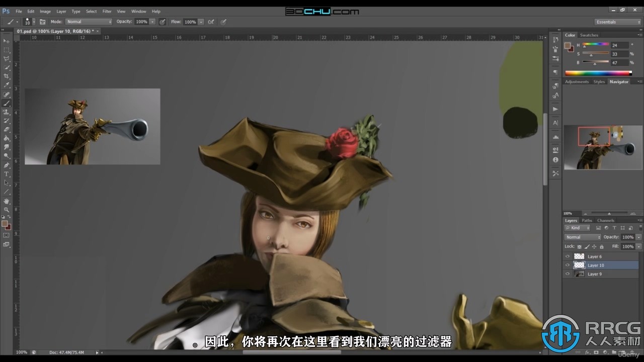Select Layer 9 thumbnail
The height and width of the screenshot is (362, 644).
579,274
